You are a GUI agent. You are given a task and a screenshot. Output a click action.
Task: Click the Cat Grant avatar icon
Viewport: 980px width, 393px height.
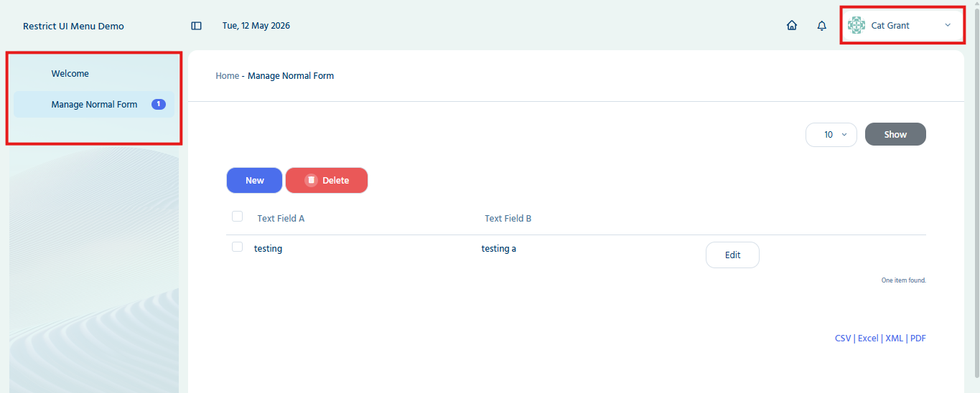857,25
